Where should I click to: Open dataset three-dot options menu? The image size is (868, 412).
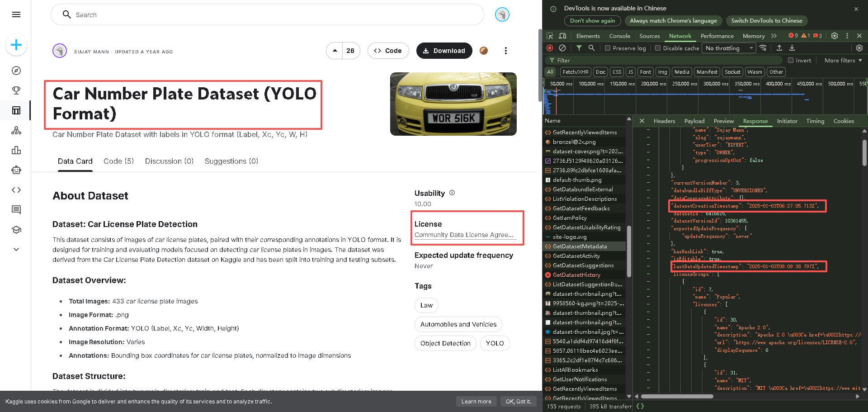click(505, 51)
